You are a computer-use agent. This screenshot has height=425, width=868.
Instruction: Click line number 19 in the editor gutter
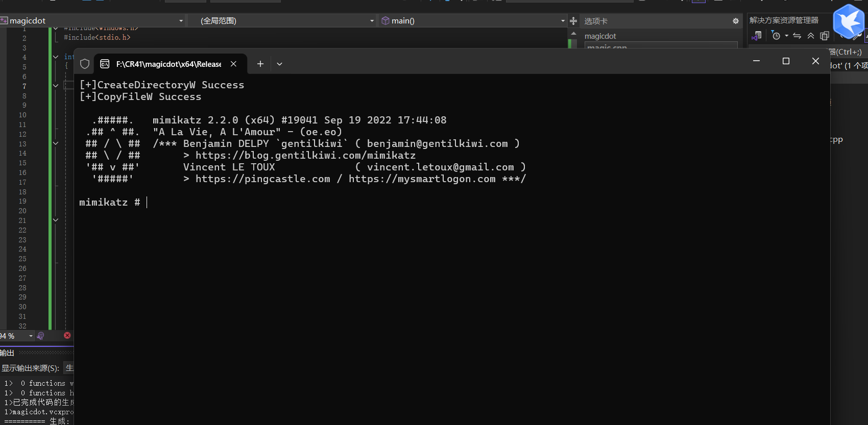[x=22, y=201]
